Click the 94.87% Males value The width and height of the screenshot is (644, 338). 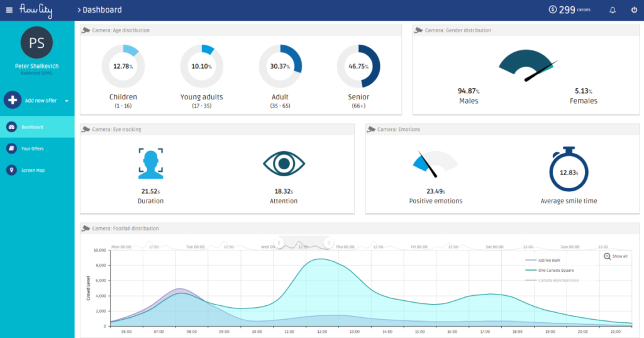(469, 91)
